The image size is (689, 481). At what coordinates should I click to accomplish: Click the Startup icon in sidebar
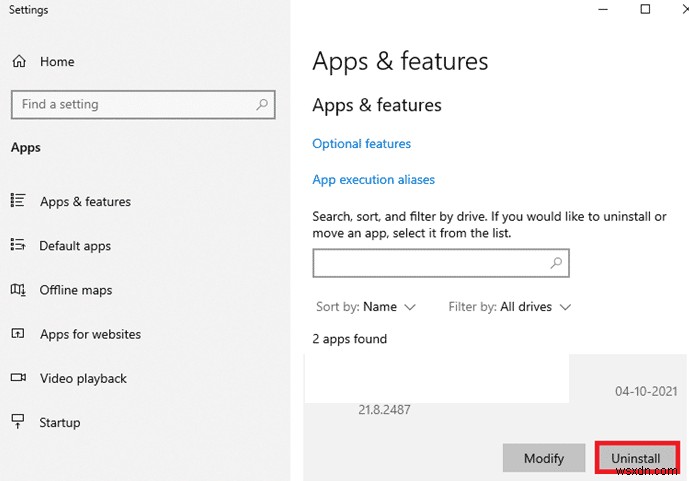click(18, 422)
